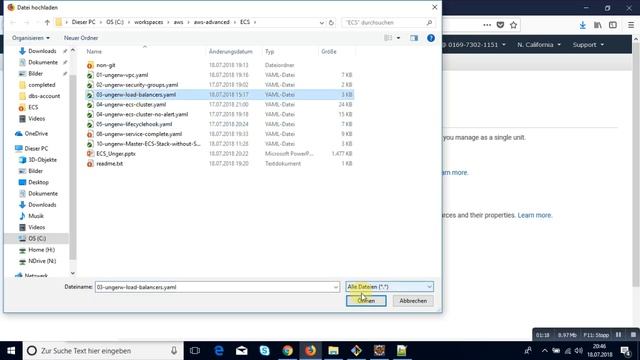This screenshot has height=360, width=640.
Task: Click the lower 'Learn more' link
Action: pyautogui.click(x=535, y=215)
